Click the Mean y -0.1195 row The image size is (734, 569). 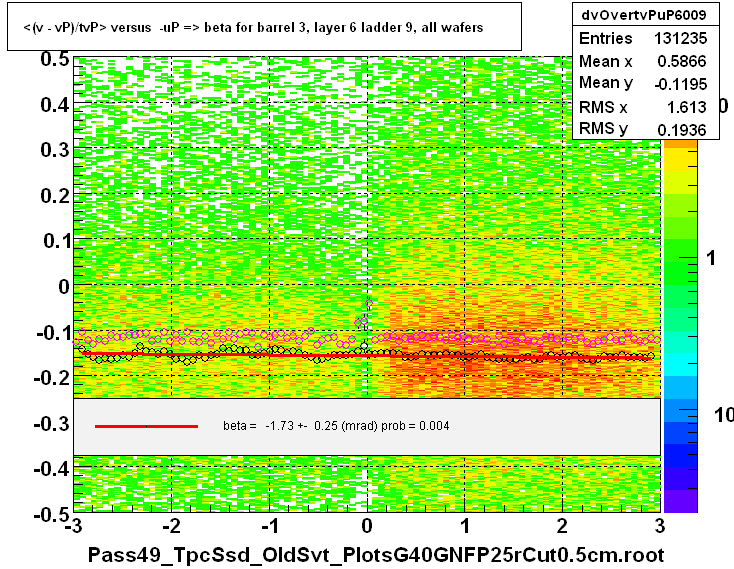click(645, 83)
